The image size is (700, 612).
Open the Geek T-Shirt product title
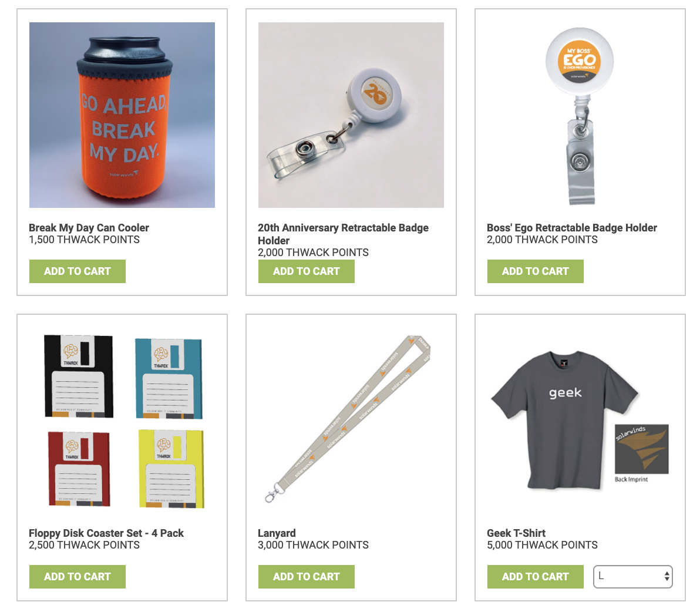tap(516, 533)
